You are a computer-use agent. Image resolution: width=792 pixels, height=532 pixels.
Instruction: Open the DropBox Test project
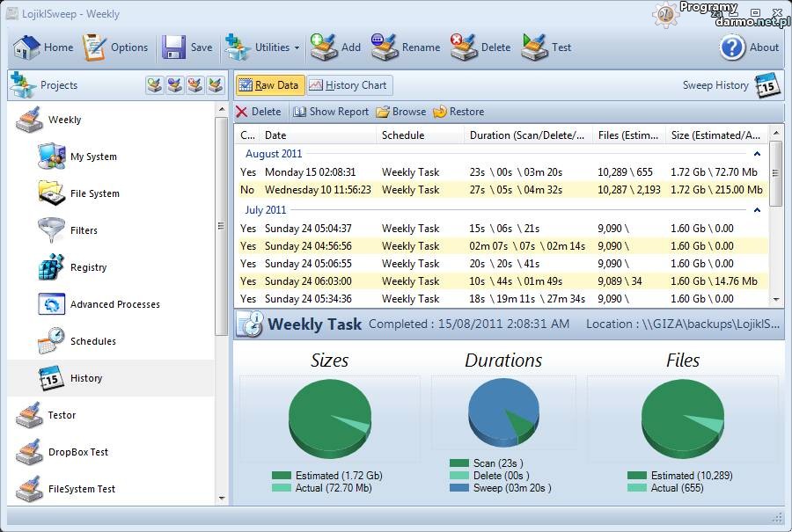[77, 452]
